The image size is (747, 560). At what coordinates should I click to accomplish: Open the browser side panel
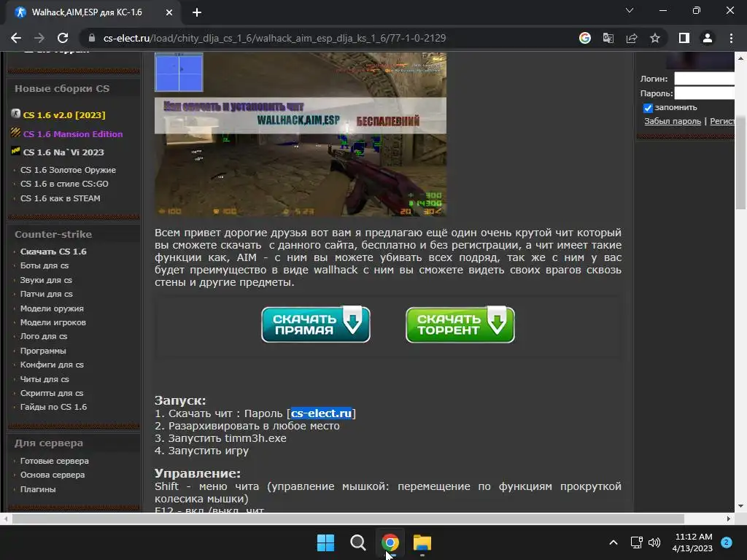tap(684, 38)
